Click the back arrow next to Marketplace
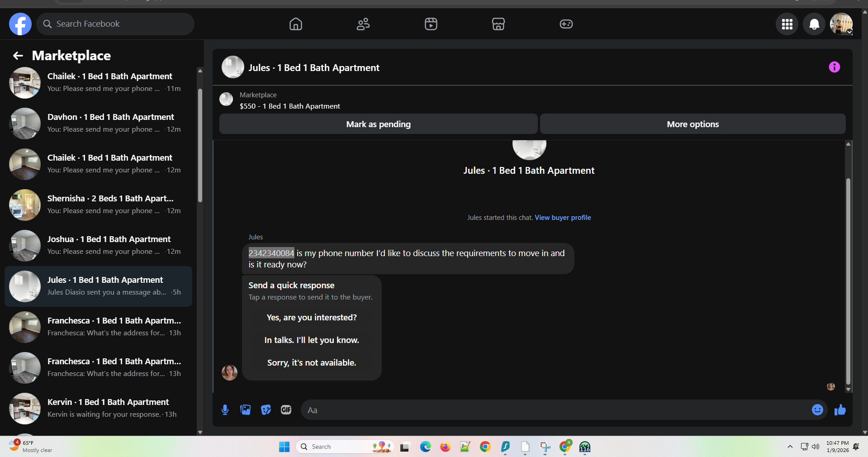The image size is (868, 457). click(18, 56)
